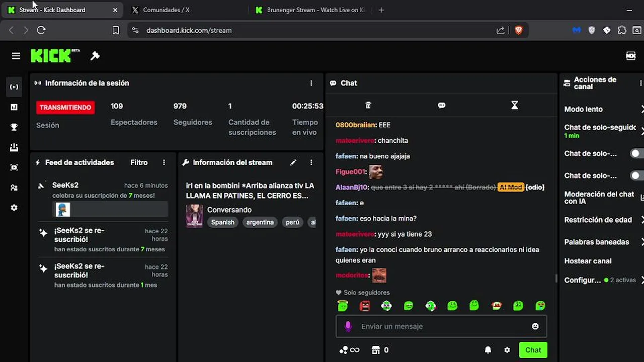The height and width of the screenshot is (362, 644).
Task: Click the KICK logo
Action: [x=55, y=55]
